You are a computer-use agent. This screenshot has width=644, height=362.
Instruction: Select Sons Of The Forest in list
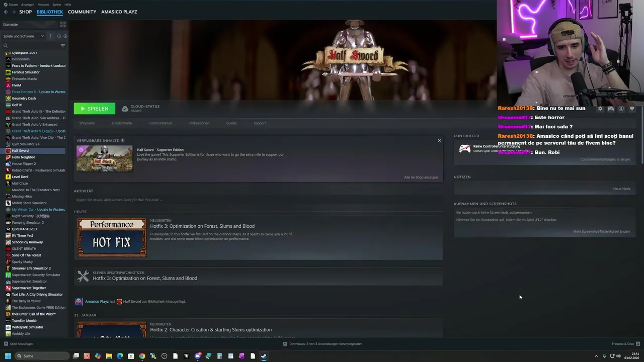coord(35,255)
